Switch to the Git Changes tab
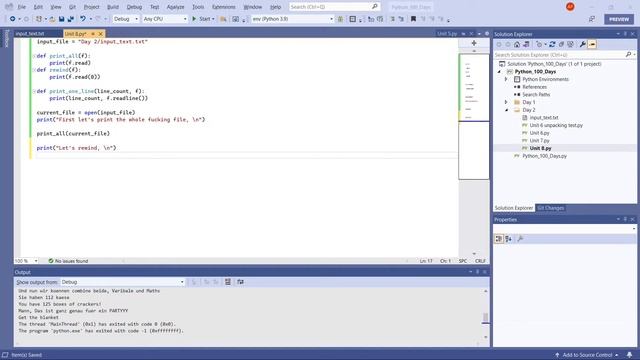 550,208
